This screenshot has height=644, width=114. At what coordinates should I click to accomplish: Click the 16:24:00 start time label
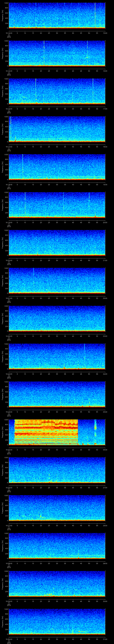point(9,412)
